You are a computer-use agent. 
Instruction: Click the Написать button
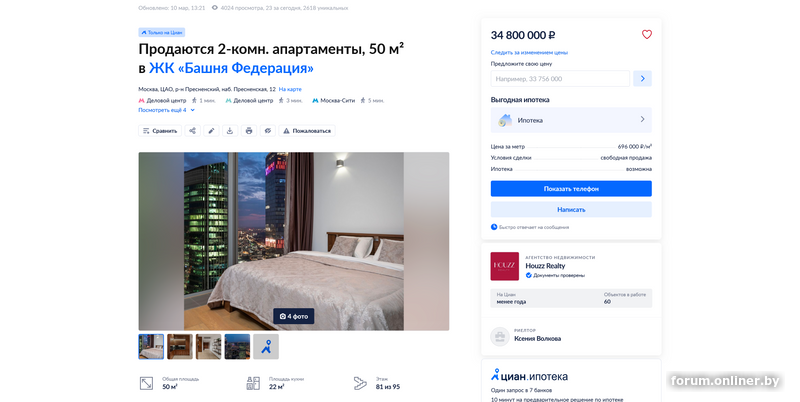(x=571, y=210)
